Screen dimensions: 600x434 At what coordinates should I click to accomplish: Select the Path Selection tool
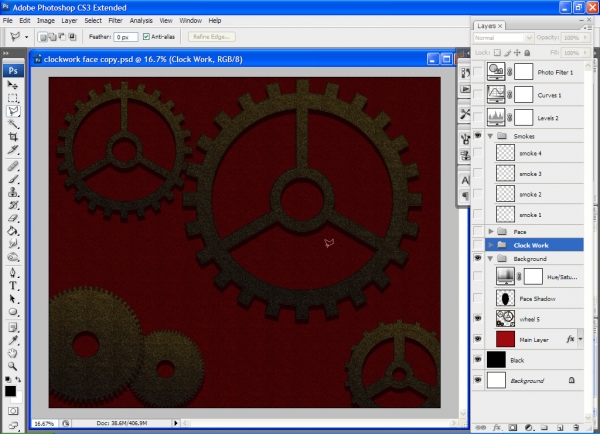[13, 299]
